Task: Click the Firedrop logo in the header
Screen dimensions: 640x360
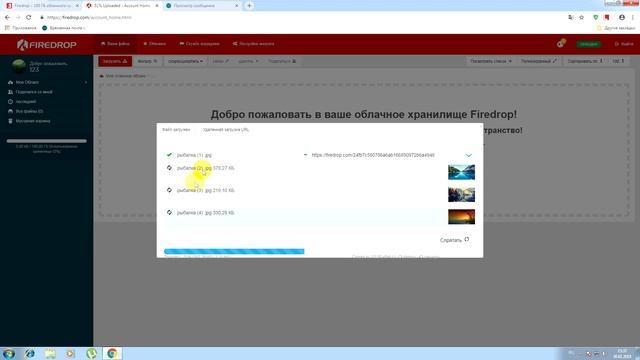Action: 47,44
